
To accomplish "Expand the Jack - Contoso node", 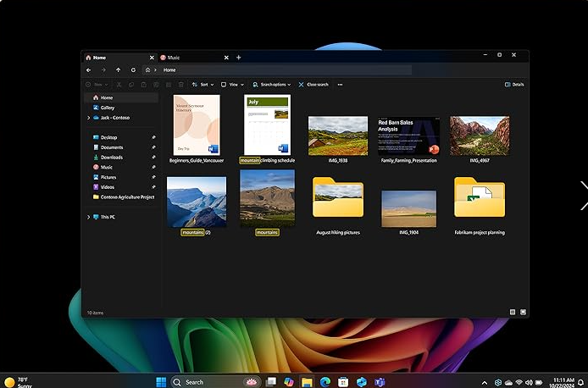I will (88, 118).
